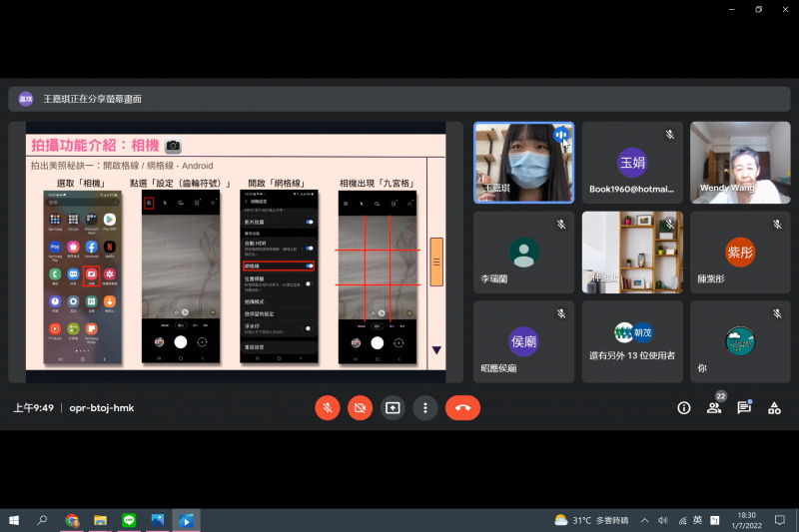Show the participants list with badge 22

pos(714,407)
